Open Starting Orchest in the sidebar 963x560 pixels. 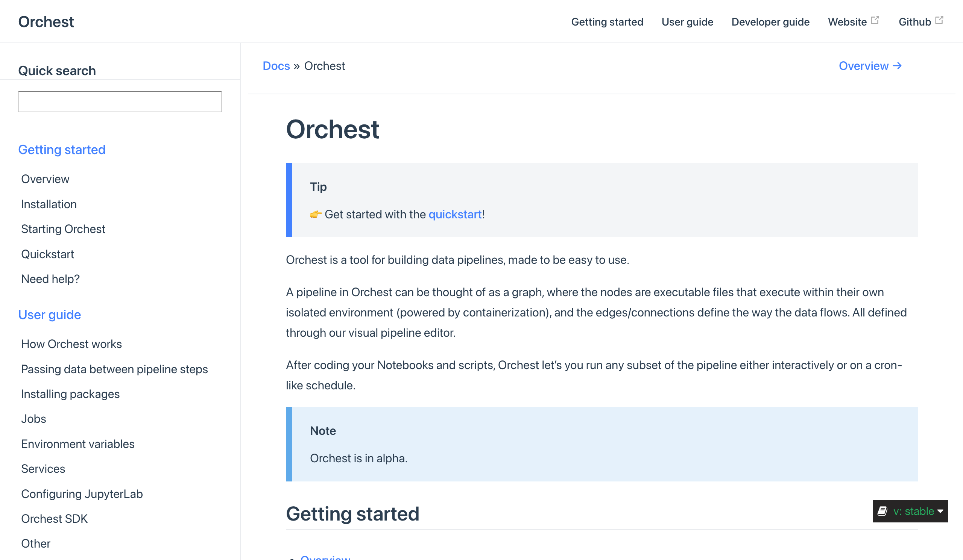pyautogui.click(x=63, y=229)
